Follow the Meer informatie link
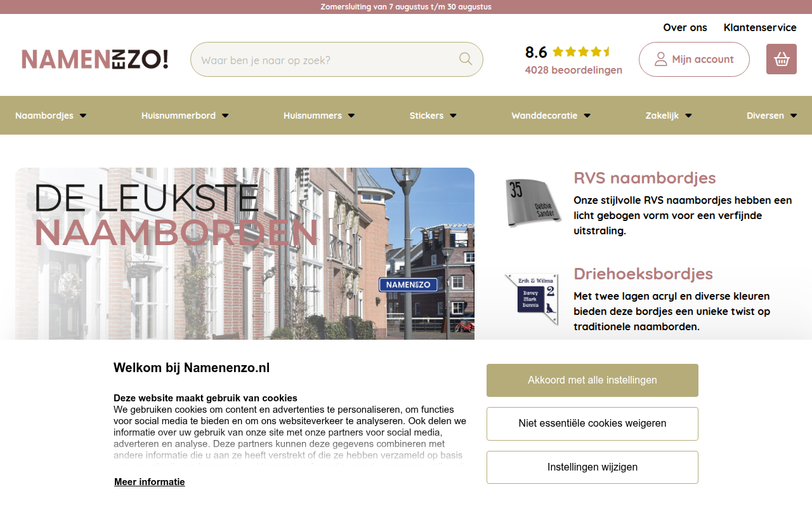The height and width of the screenshot is (508, 812). tap(150, 482)
